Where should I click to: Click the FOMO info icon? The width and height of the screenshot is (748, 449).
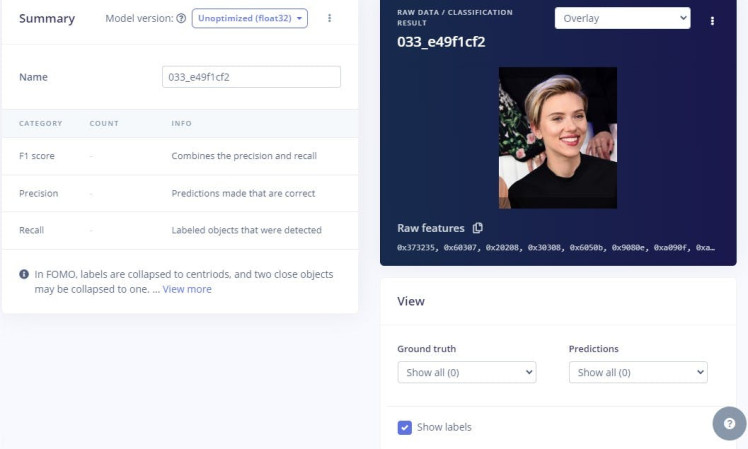(x=24, y=274)
